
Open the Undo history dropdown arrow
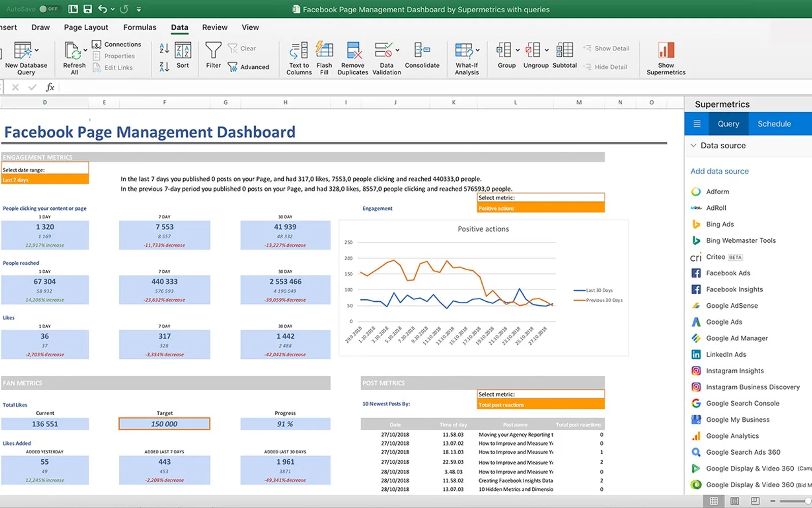pos(112,9)
